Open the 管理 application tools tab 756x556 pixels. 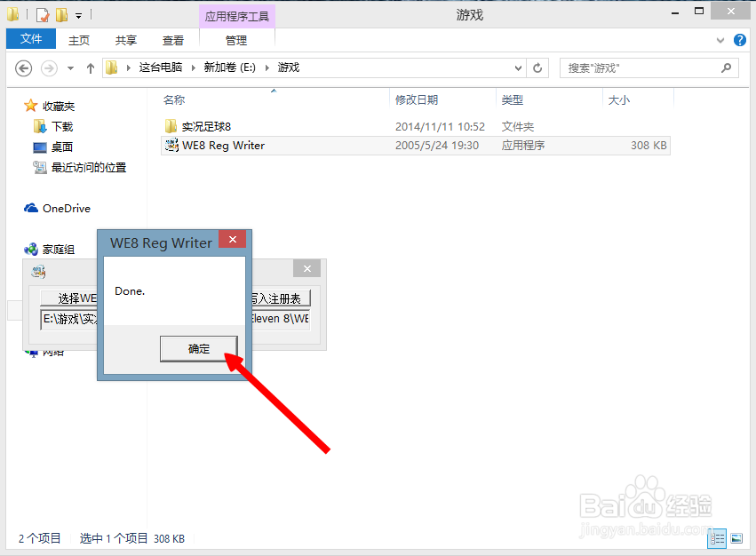point(236,40)
